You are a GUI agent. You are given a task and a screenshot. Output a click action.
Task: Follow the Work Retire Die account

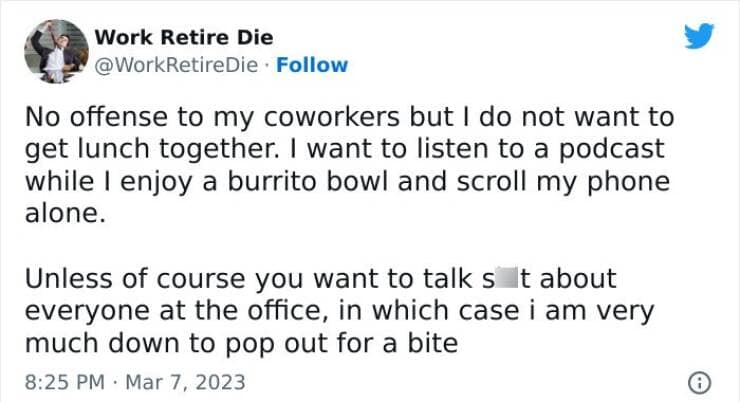[x=314, y=65]
